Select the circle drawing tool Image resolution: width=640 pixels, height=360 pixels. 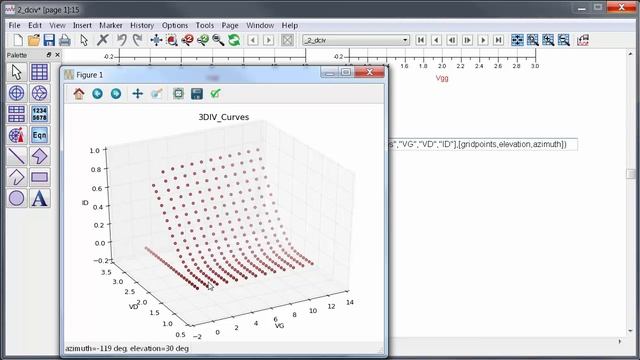[x=16, y=198]
